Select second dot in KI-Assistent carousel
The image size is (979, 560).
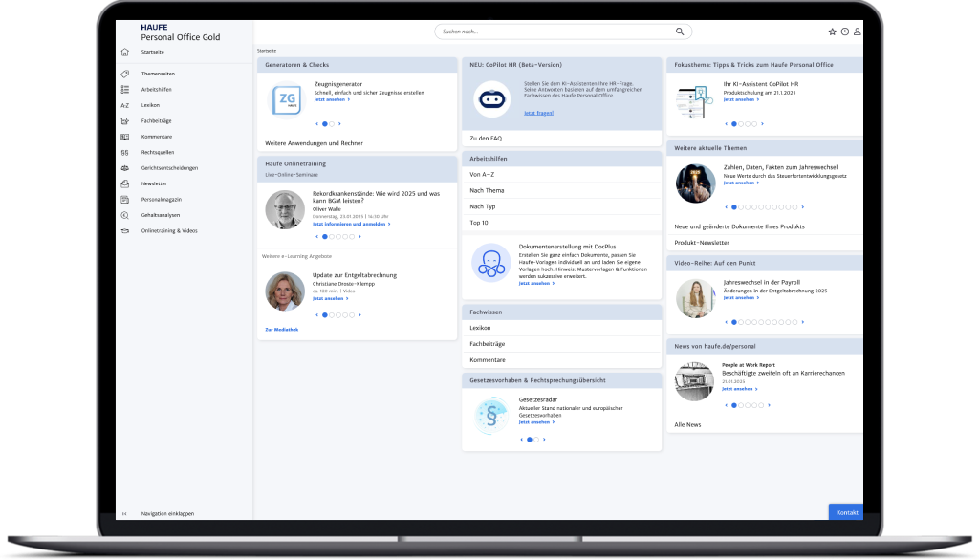tap(741, 124)
